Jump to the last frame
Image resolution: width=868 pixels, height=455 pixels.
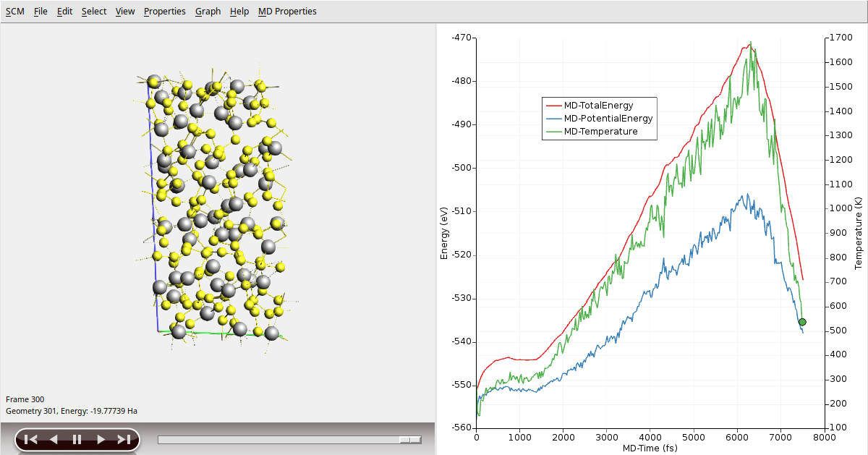(x=124, y=439)
